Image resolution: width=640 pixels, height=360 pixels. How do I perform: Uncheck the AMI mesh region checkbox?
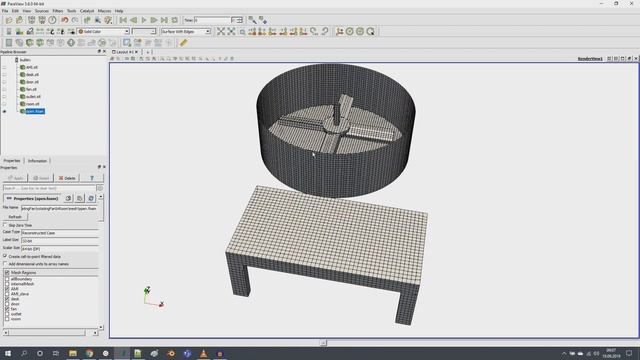[x=7, y=289]
